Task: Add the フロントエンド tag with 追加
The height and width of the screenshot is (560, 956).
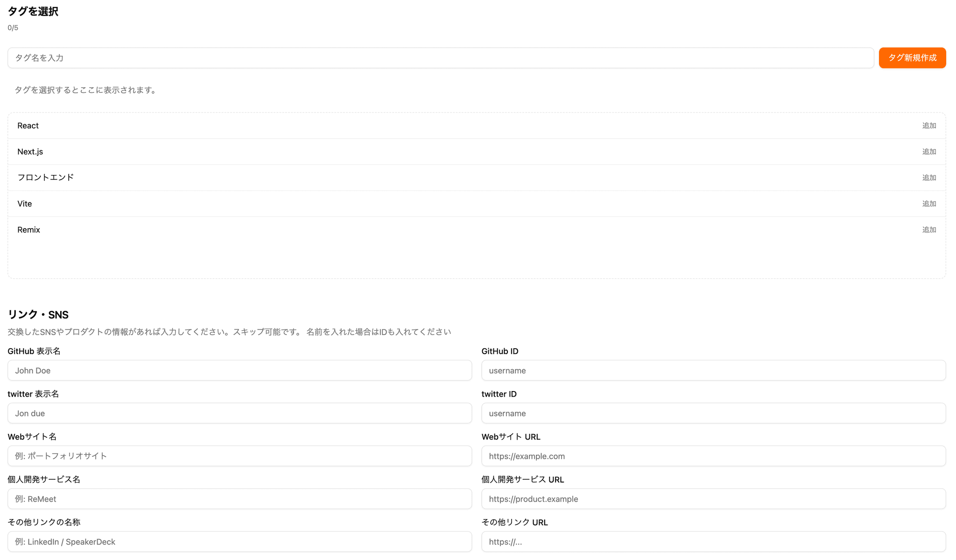Action: point(928,178)
